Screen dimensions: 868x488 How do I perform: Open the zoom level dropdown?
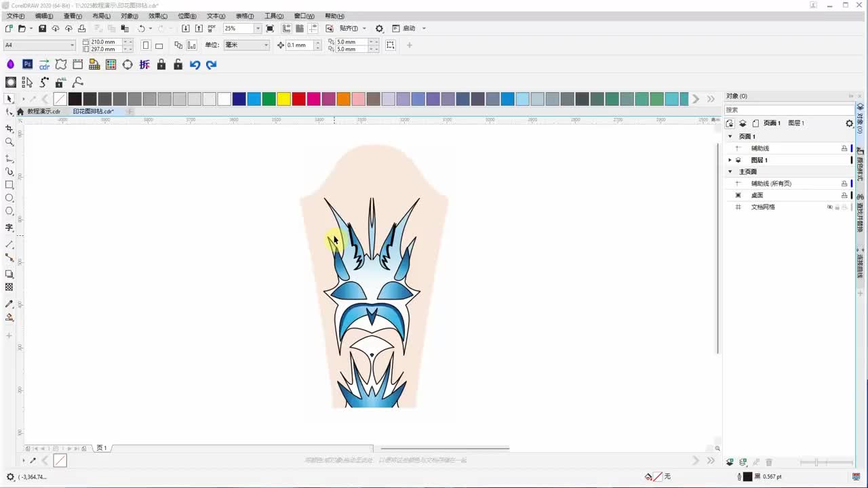258,28
